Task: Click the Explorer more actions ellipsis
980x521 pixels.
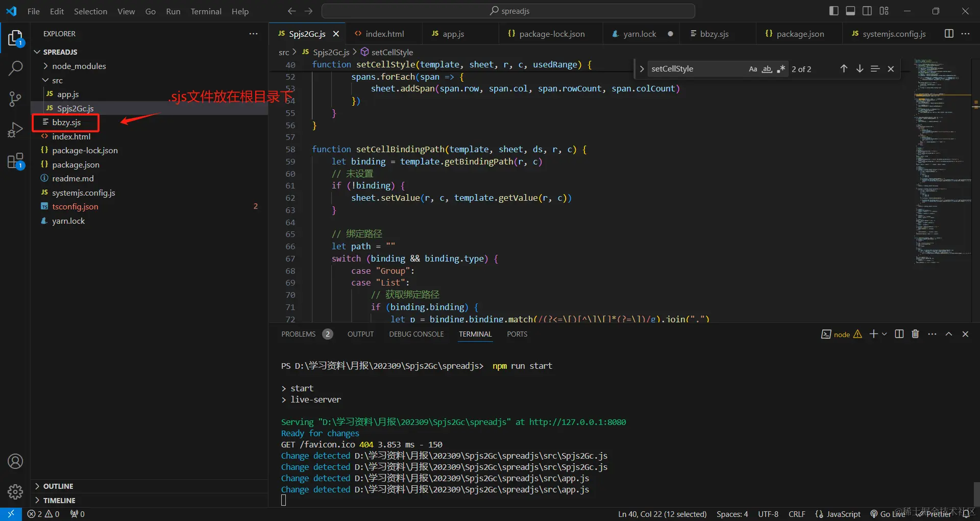Action: [x=253, y=34]
